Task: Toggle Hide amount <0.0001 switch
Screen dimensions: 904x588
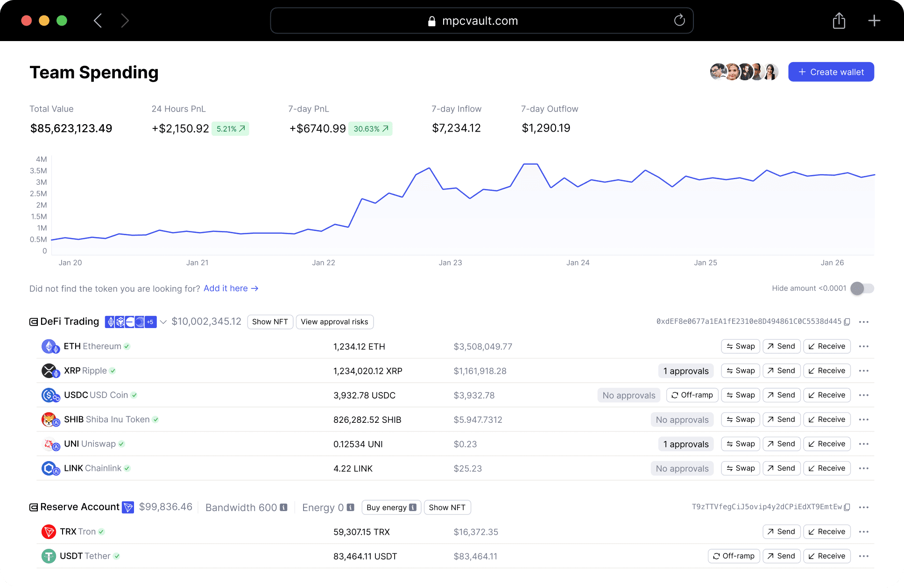Action: (862, 288)
